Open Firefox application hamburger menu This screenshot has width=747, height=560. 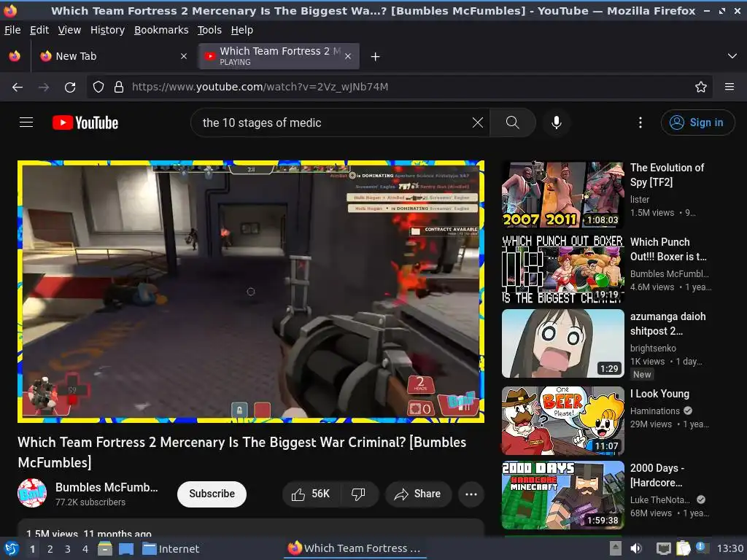[x=729, y=87]
